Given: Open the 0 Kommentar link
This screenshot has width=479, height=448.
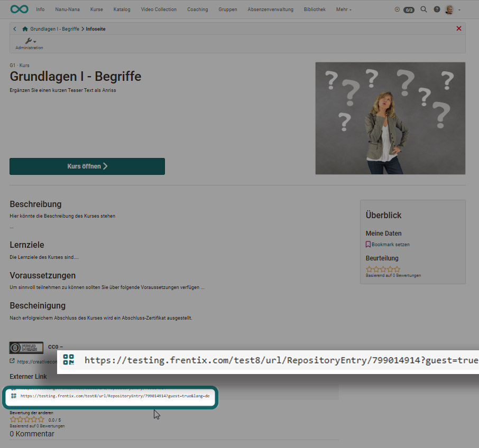Looking at the screenshot, I should pos(32,433).
